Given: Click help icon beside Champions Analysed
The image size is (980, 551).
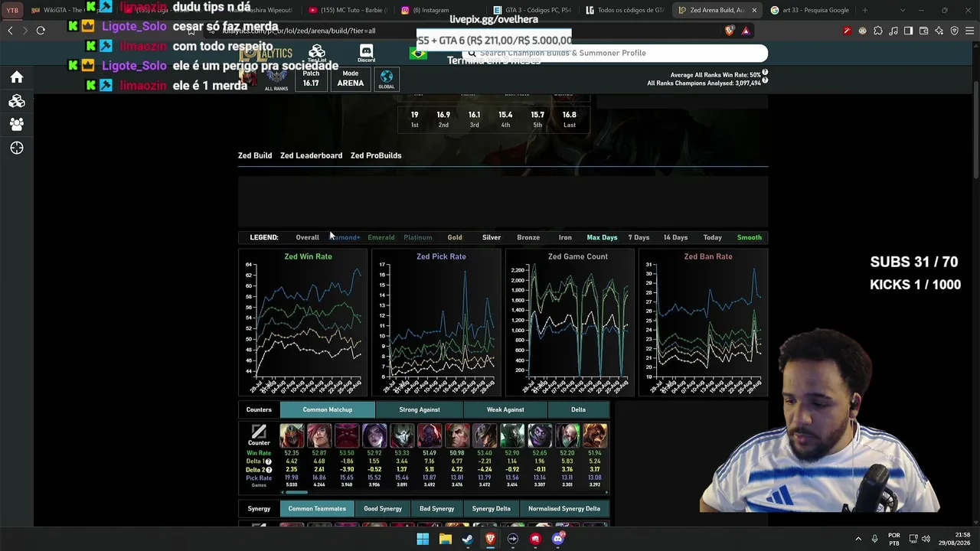Looking at the screenshot, I should coord(765,82).
